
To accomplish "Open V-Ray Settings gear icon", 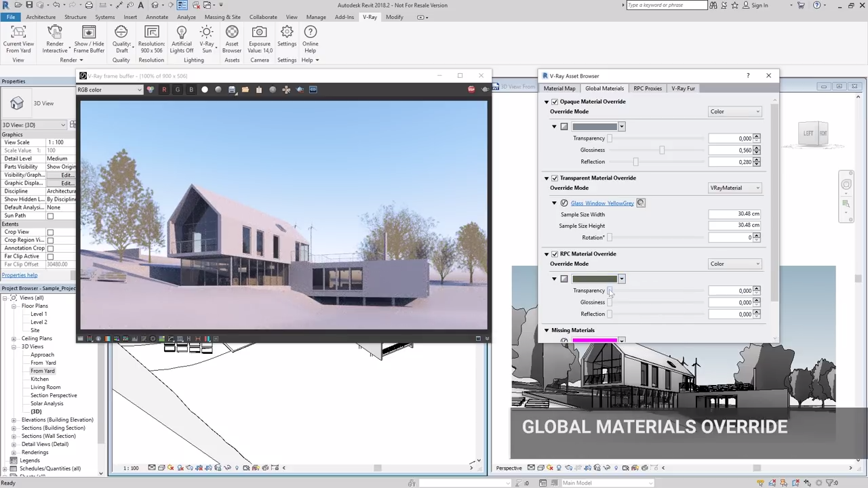I will [x=287, y=33].
